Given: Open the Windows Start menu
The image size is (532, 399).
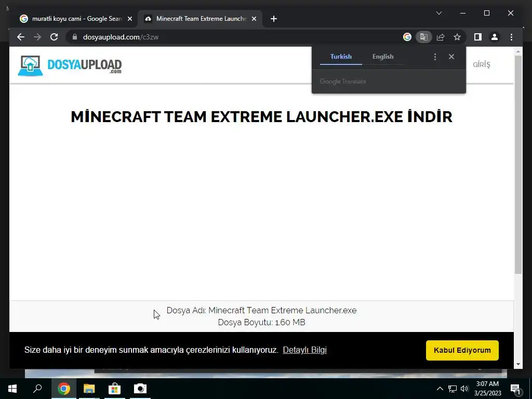Looking at the screenshot, I should point(12,389).
